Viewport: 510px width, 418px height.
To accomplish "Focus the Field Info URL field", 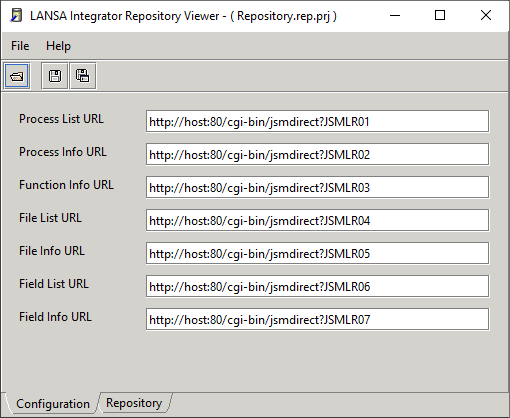I will coord(317,319).
